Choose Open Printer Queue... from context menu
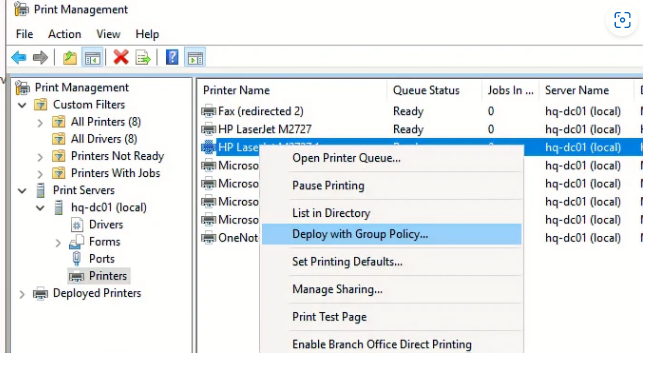 click(392, 158)
